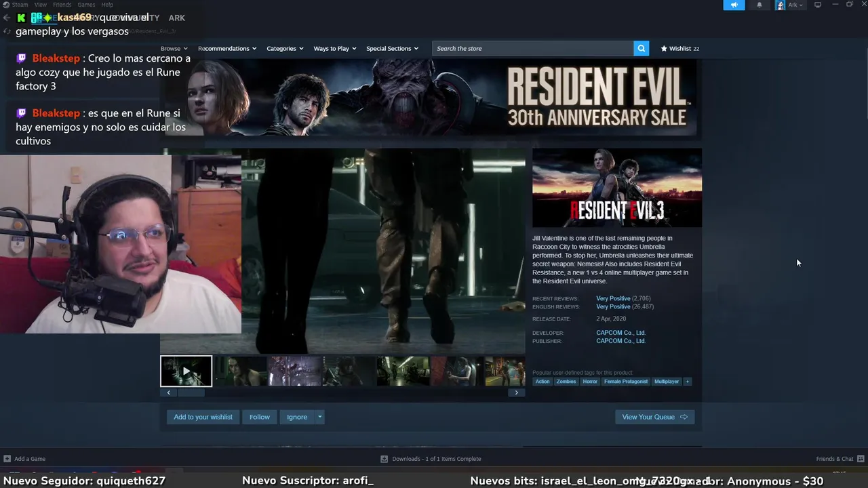Click the plus button to add tags
The height and width of the screenshot is (488, 868).
pos(687,382)
